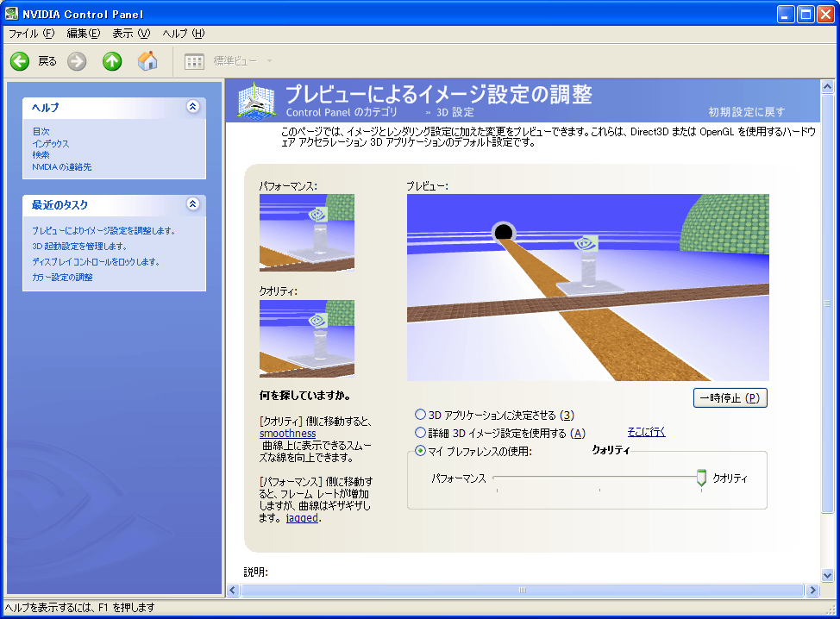Close the NVIDIA Control Panel window
Image resolution: width=840 pixels, height=619 pixels.
pyautogui.click(x=825, y=14)
